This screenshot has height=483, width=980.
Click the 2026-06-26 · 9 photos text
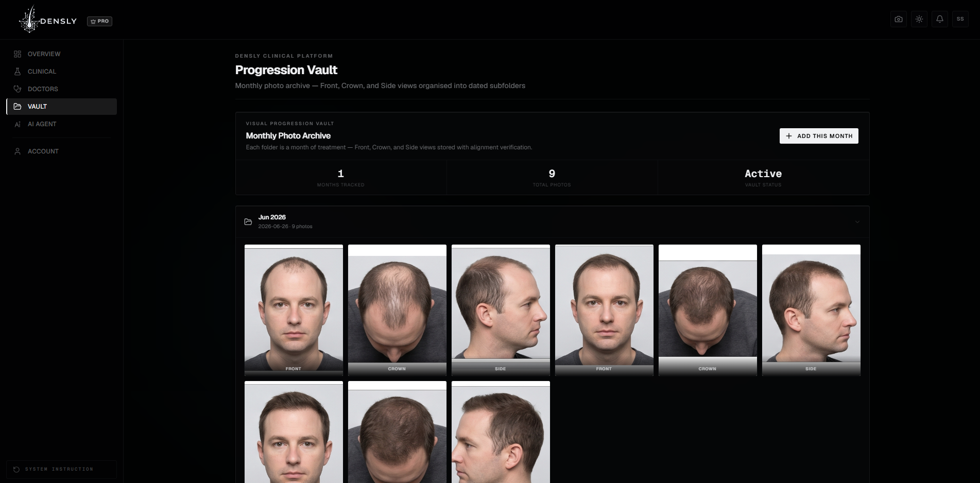click(x=285, y=227)
